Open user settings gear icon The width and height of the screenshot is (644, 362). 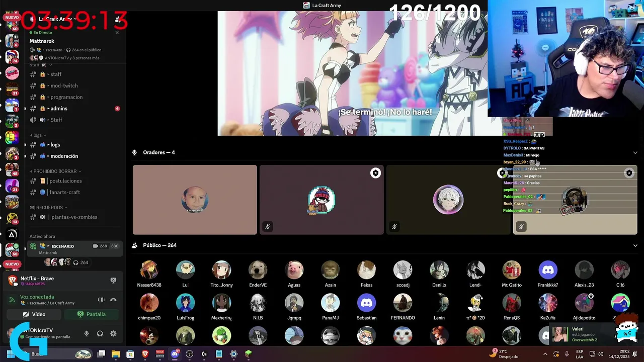click(113, 333)
